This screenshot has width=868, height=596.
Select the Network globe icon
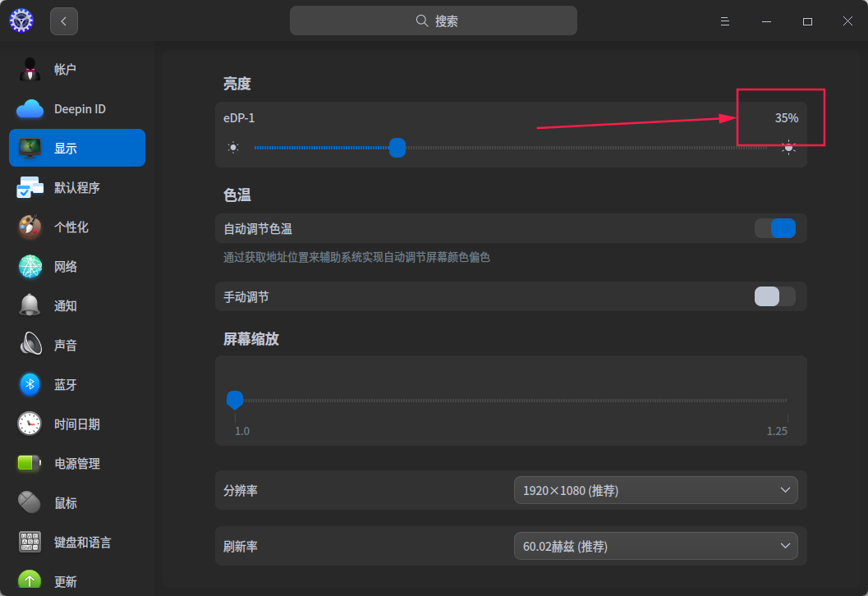pyautogui.click(x=30, y=266)
